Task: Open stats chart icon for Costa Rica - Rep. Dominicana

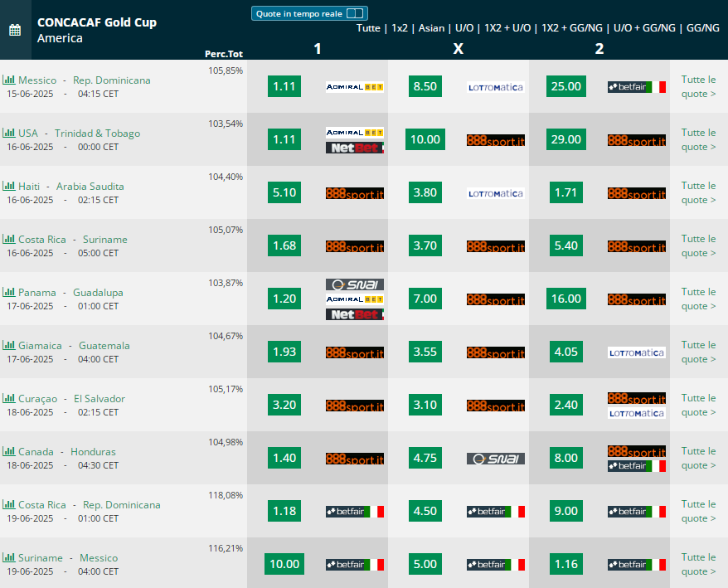Action: pos(9,504)
